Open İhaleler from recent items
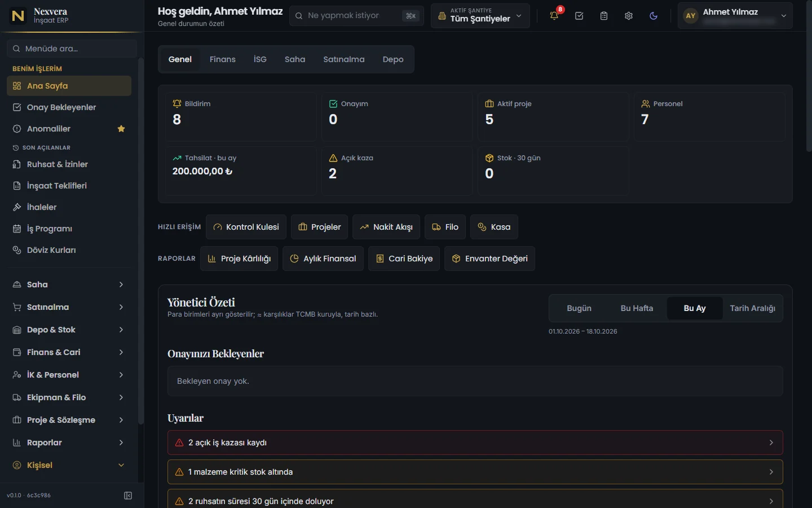 69,207
